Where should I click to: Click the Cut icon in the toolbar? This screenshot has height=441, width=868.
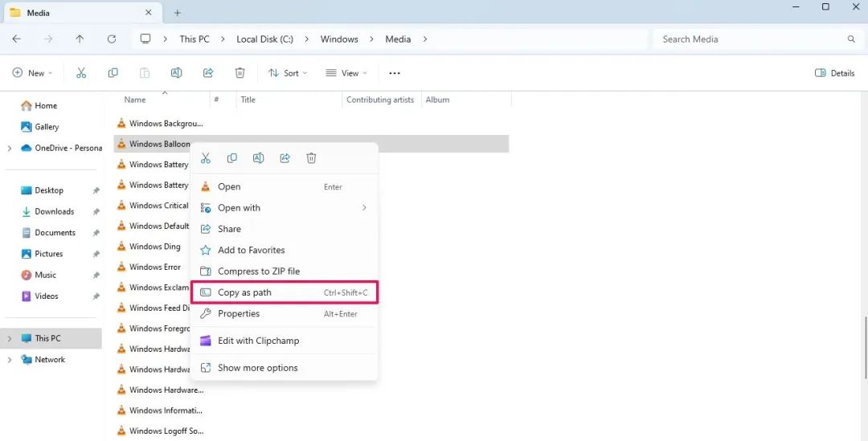pyautogui.click(x=81, y=73)
